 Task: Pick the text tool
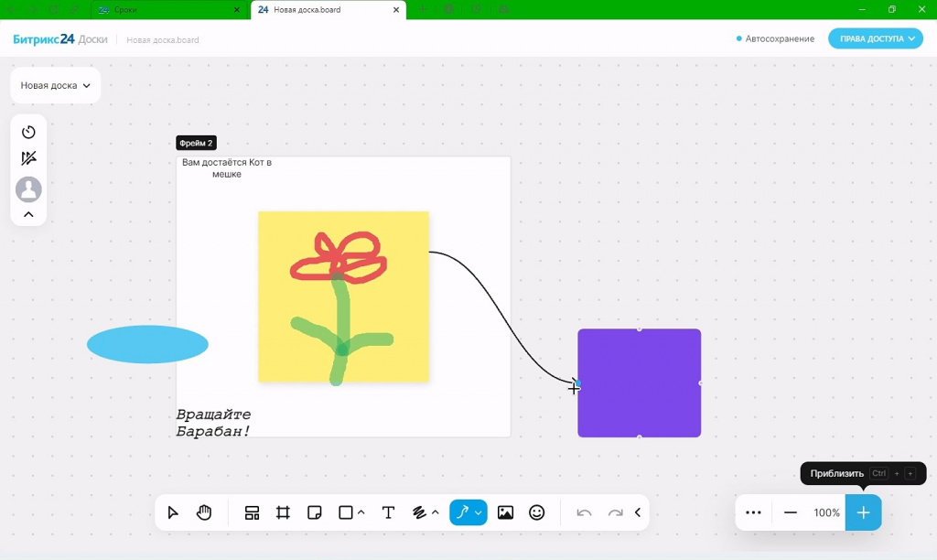tap(388, 512)
